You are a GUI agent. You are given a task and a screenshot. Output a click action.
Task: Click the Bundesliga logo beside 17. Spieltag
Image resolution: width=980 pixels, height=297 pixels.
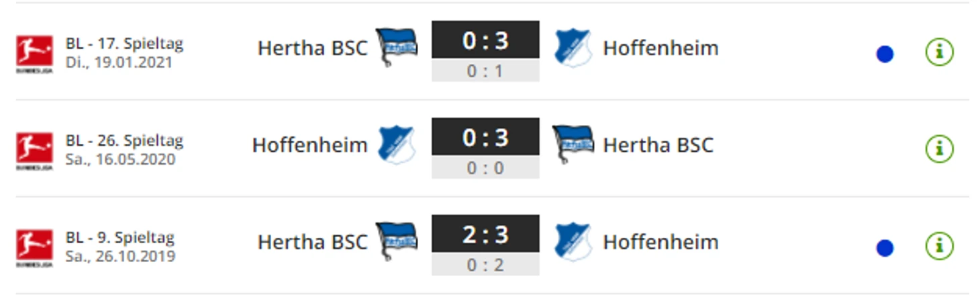[x=34, y=53]
